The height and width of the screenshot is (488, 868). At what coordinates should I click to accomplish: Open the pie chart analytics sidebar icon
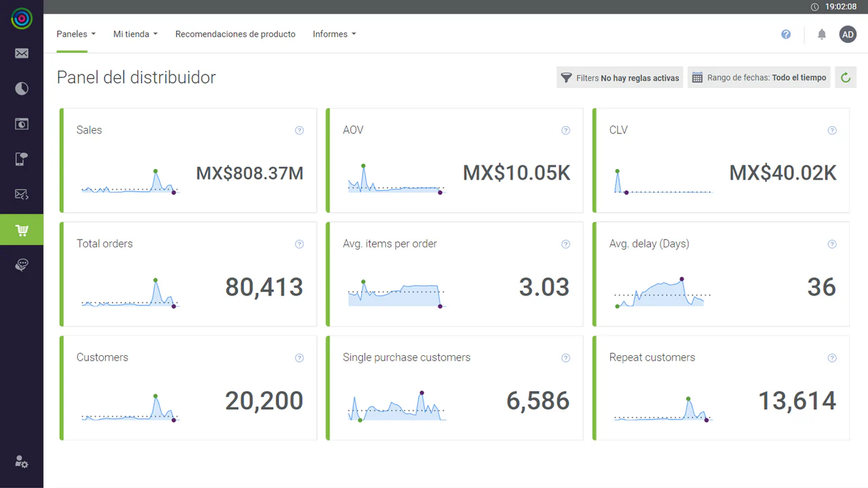pyautogui.click(x=22, y=89)
